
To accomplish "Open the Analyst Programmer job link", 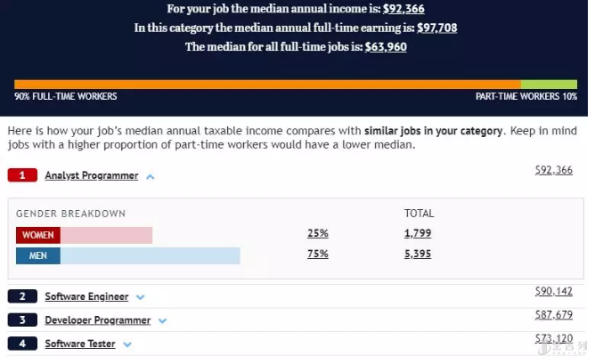I will tap(92, 175).
